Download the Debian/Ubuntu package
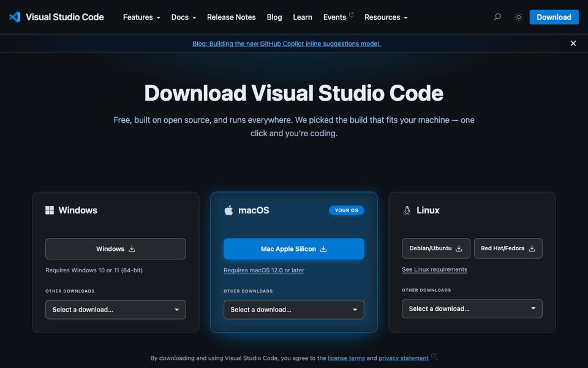The image size is (588, 368). 435,248
